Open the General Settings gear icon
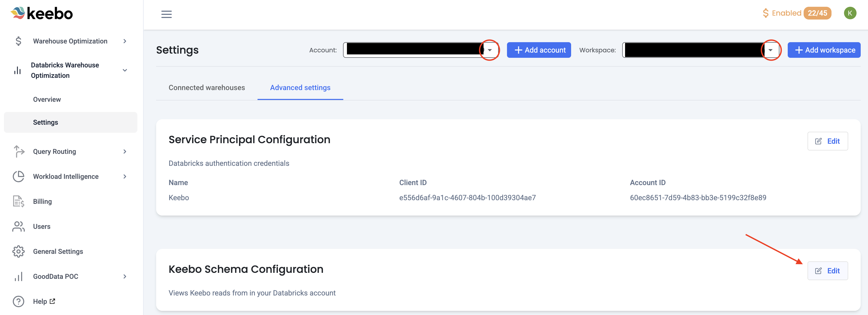This screenshot has height=315, width=868. 18,251
